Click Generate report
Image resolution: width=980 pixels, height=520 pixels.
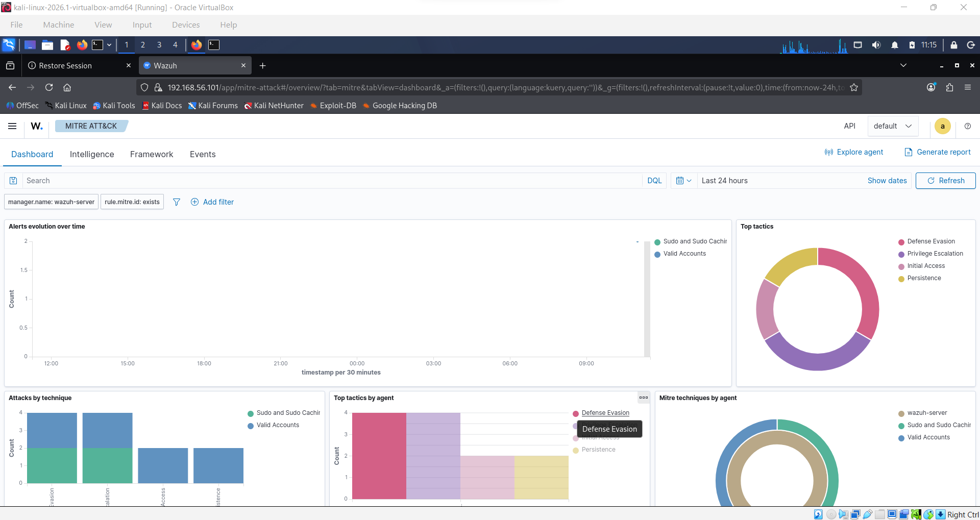coord(938,152)
